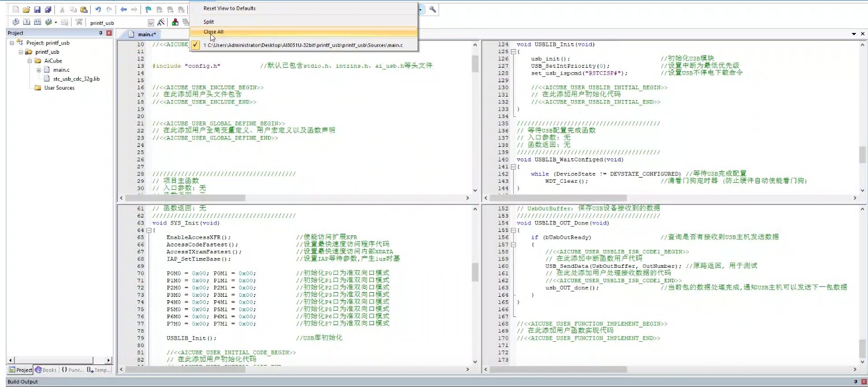Navigate backwards with the blue arrow icon
This screenshot has width=868, height=387.
[x=124, y=10]
